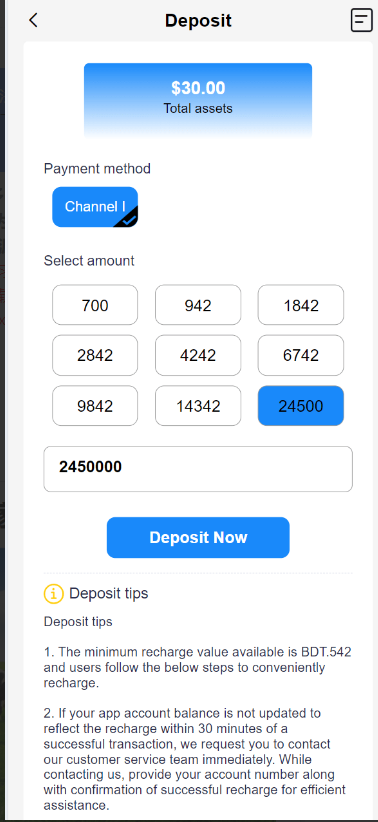The image size is (378, 822).
Task: Click the Deposit page title
Action: pyautogui.click(x=198, y=21)
